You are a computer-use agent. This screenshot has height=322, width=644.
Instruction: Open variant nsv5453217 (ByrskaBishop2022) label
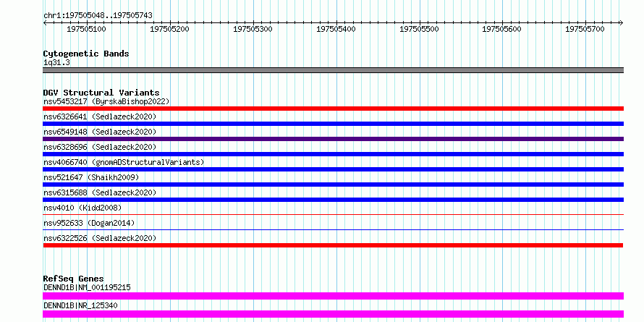coord(106,101)
